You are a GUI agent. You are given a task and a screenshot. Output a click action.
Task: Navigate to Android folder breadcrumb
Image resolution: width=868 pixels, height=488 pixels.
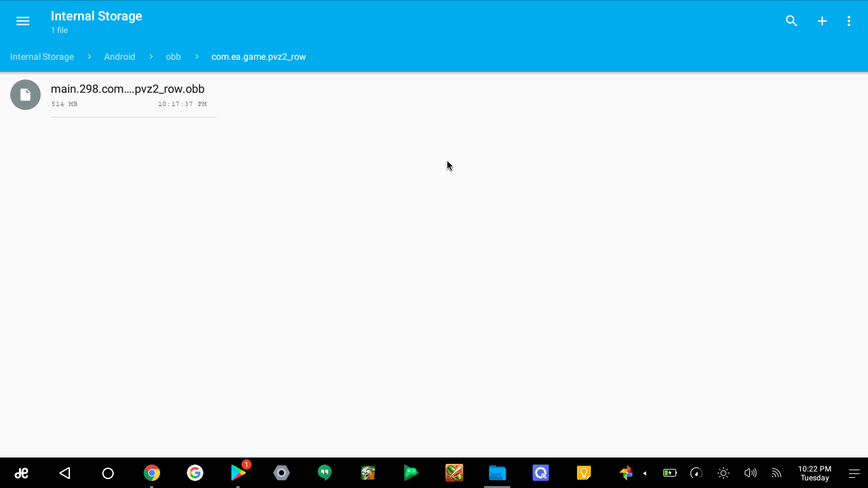pos(119,57)
